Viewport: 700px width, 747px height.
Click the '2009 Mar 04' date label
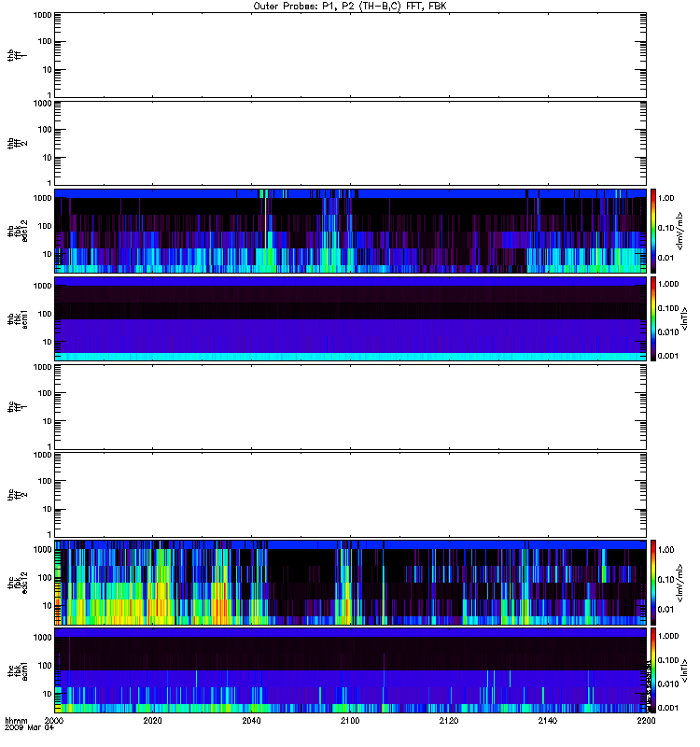coord(30,728)
